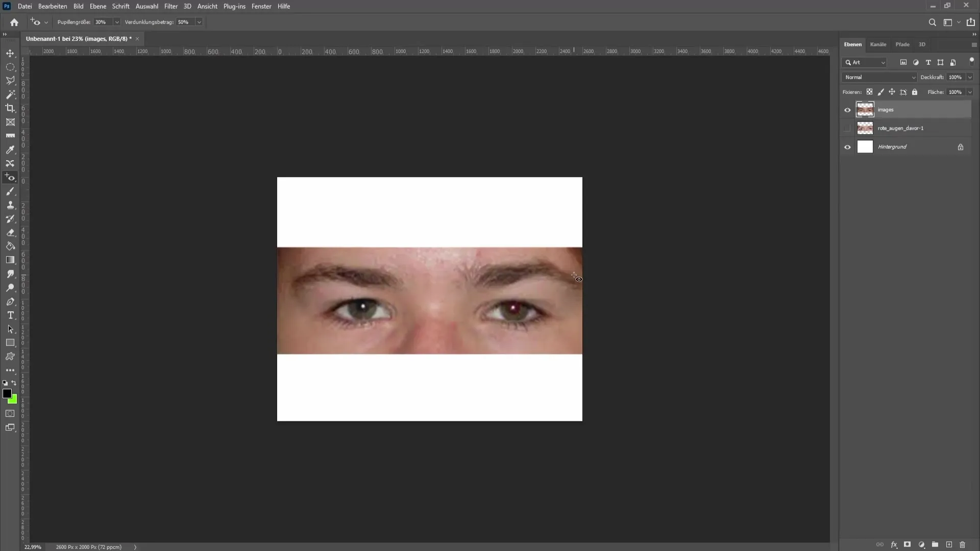Switch to the Kanäle tab

point(878,44)
